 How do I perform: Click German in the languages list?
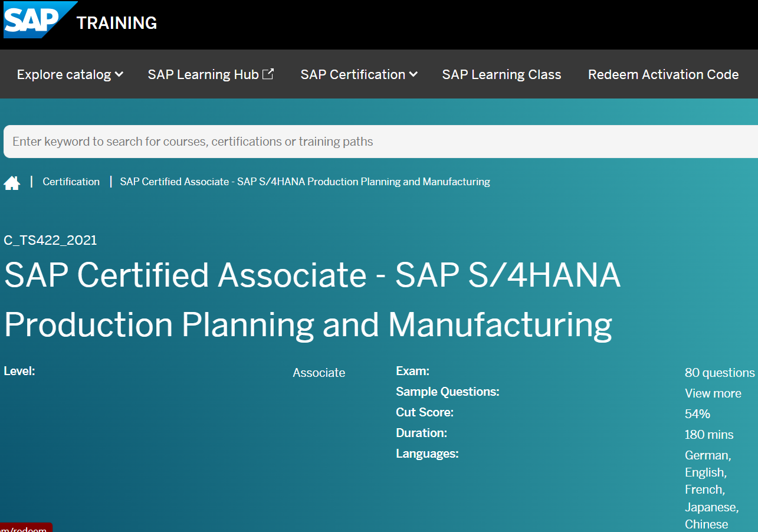pos(708,455)
